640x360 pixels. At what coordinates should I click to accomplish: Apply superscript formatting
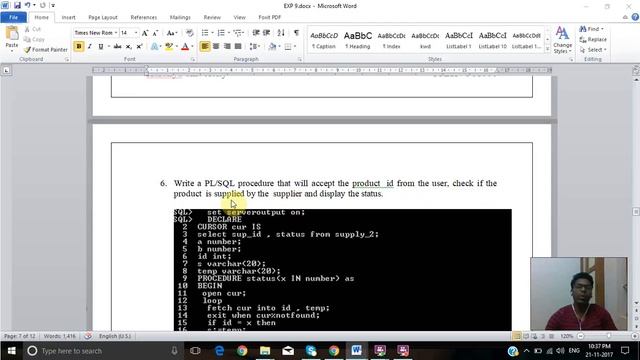139,47
